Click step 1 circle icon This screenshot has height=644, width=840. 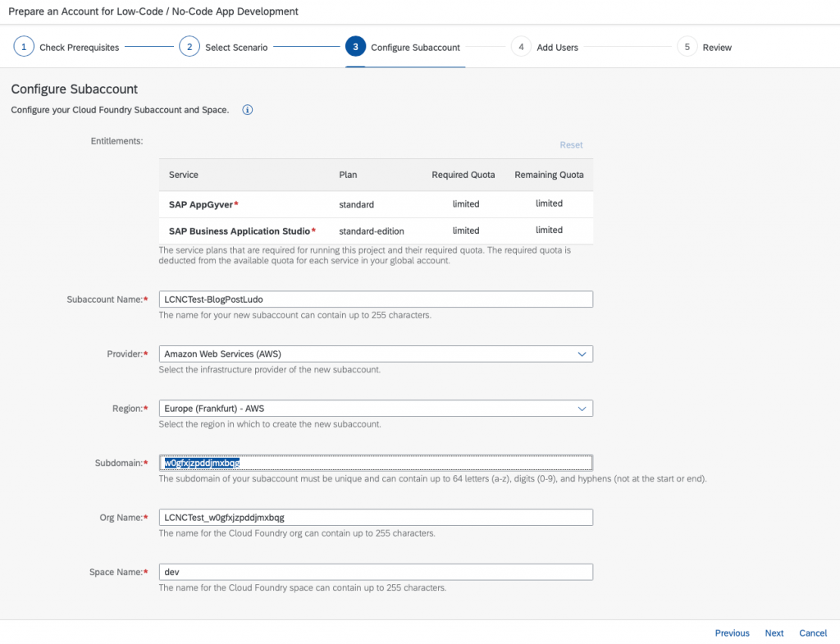pos(24,47)
